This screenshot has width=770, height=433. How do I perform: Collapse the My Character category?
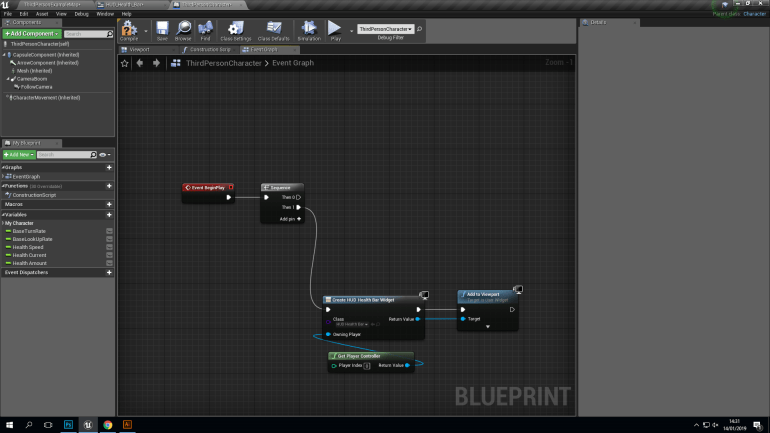pyautogui.click(x=3, y=223)
